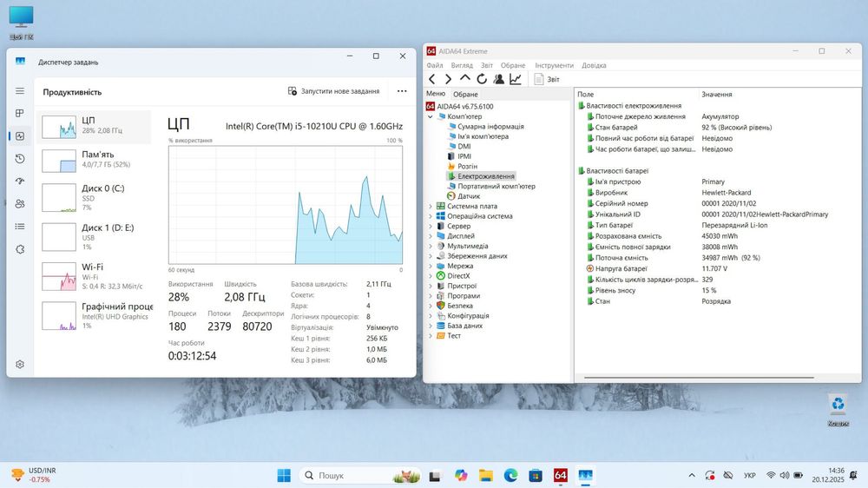The image size is (868, 488).
Task: Open Task Manager hamburger navigation menu
Action: 20,91
